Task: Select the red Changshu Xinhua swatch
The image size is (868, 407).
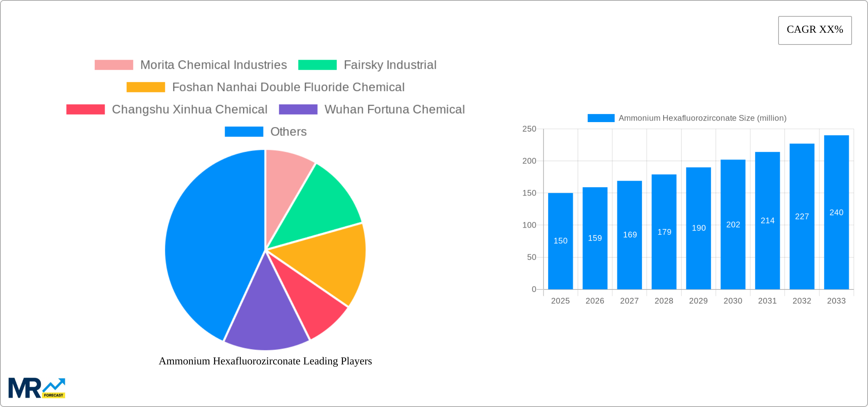Action: coord(85,109)
